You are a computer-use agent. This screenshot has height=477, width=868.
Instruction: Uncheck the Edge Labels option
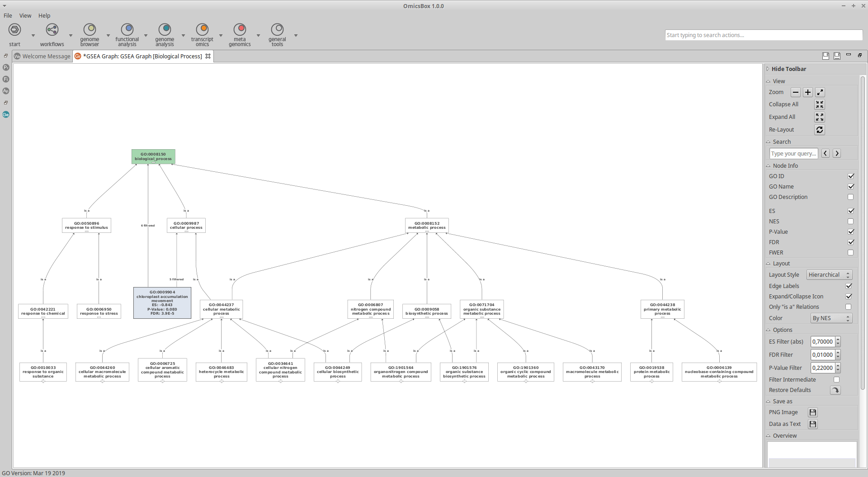[x=849, y=286]
